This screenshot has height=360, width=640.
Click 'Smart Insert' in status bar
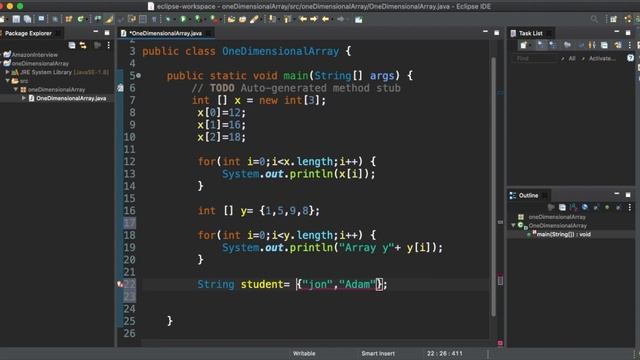click(x=378, y=353)
